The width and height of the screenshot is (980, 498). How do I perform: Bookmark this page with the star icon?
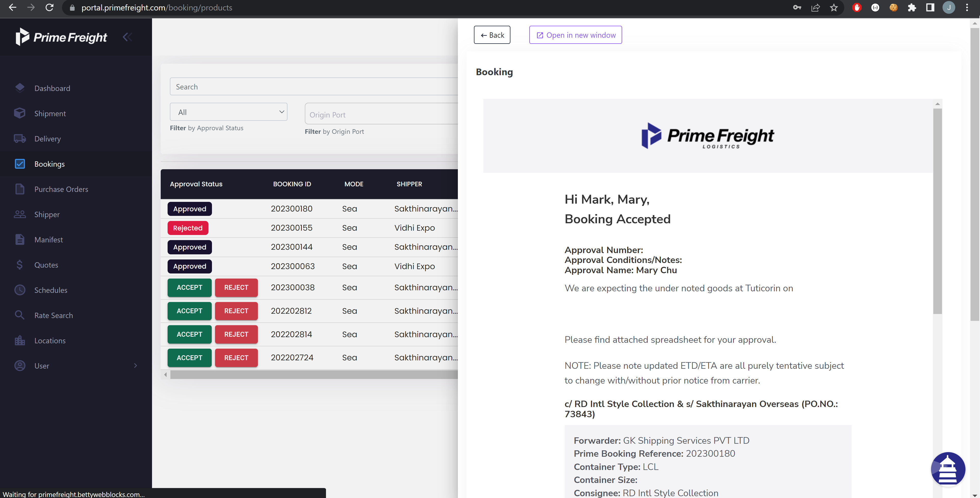point(834,8)
